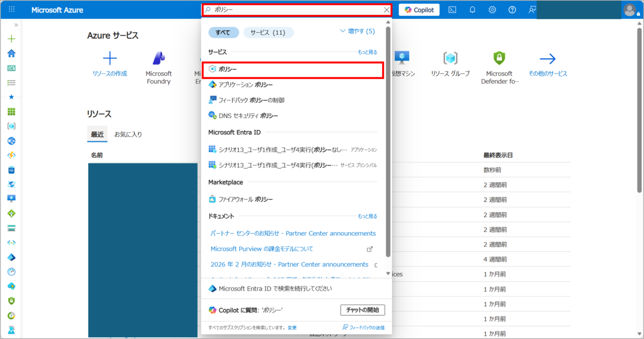Open SQL databases icon in sidebar
The height and width of the screenshot is (339, 644).
(11, 170)
